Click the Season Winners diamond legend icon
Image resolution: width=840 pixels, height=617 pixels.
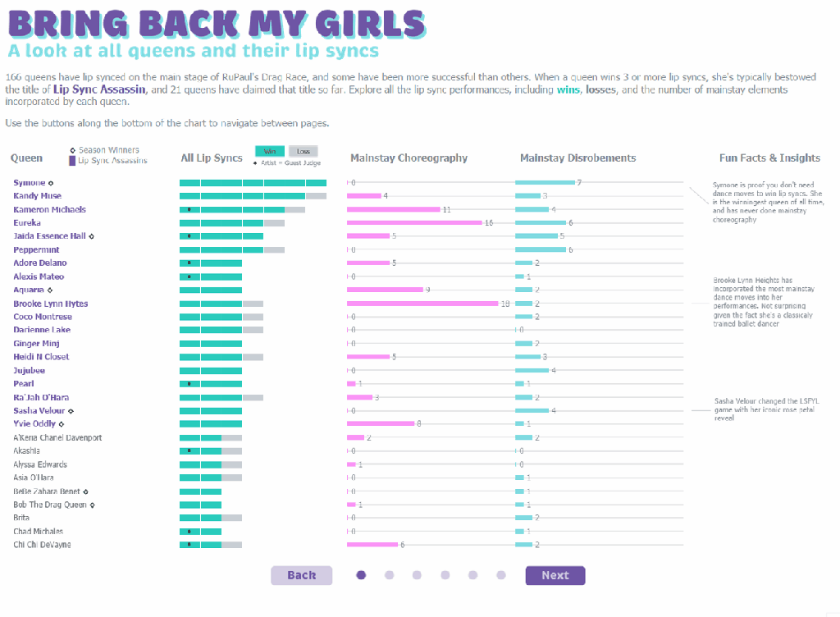pos(72,150)
